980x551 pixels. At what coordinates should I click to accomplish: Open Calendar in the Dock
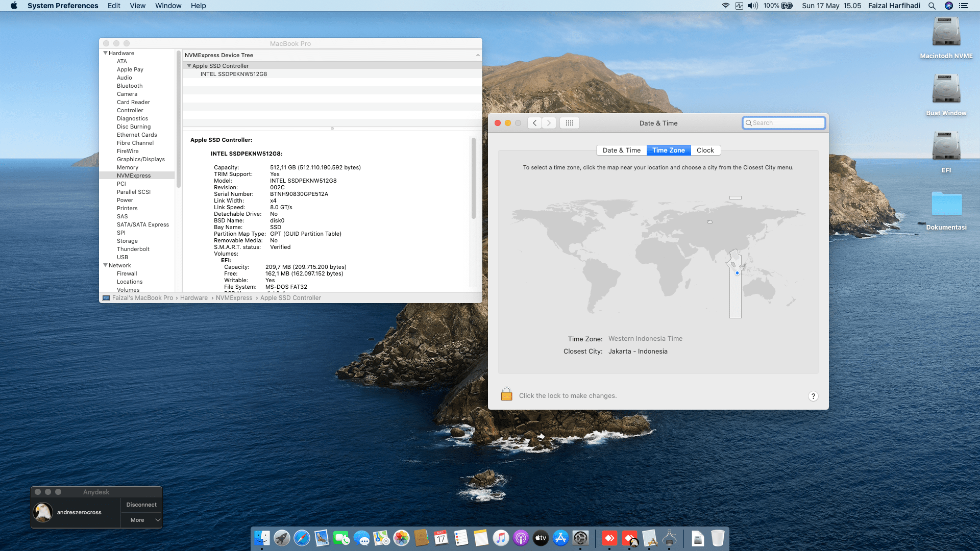pos(441,538)
